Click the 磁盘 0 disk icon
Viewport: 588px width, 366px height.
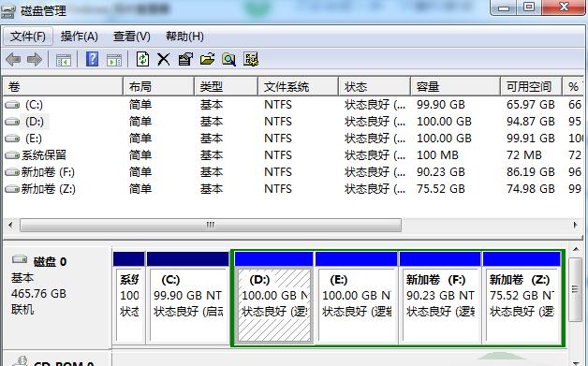point(20,259)
